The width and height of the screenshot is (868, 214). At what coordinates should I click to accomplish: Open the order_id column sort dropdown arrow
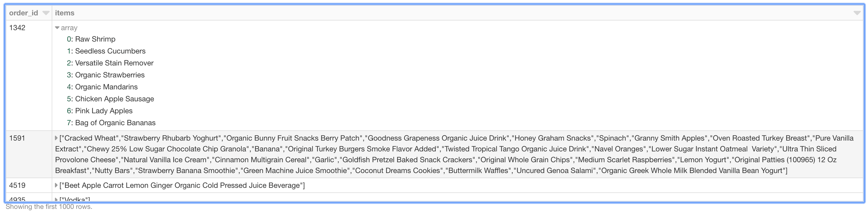(x=46, y=13)
